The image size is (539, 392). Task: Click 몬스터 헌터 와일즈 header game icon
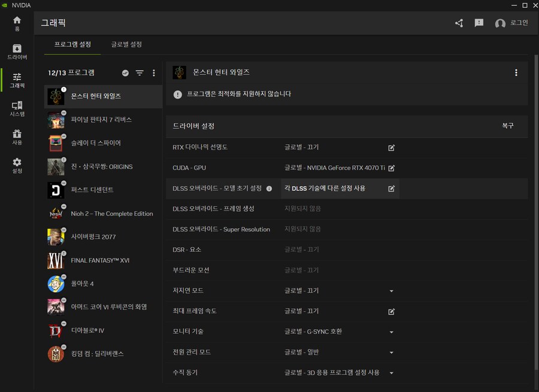point(179,72)
